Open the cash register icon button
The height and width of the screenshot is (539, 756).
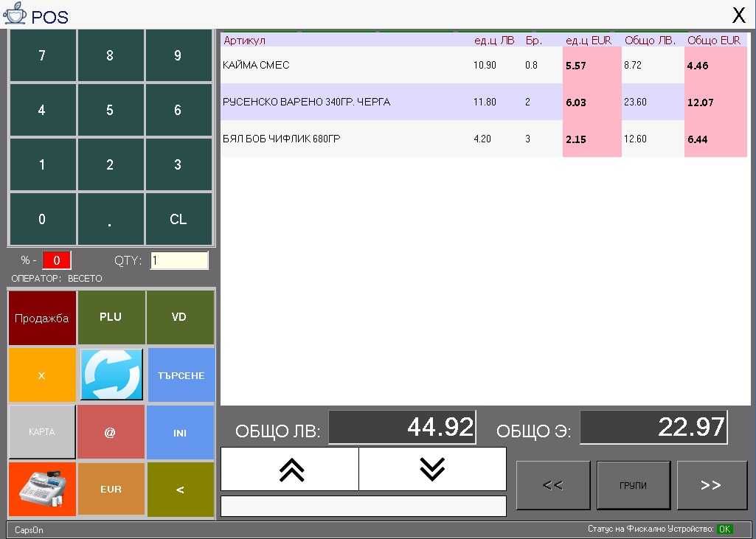click(43, 490)
